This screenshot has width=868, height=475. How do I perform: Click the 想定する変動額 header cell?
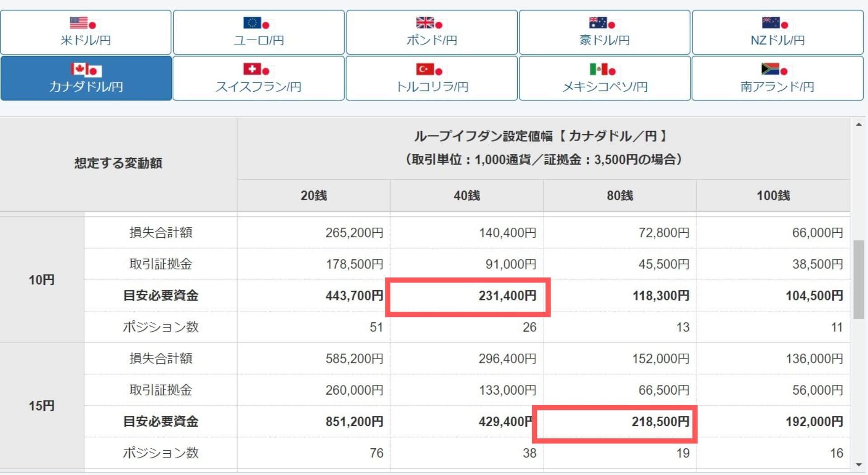click(118, 163)
